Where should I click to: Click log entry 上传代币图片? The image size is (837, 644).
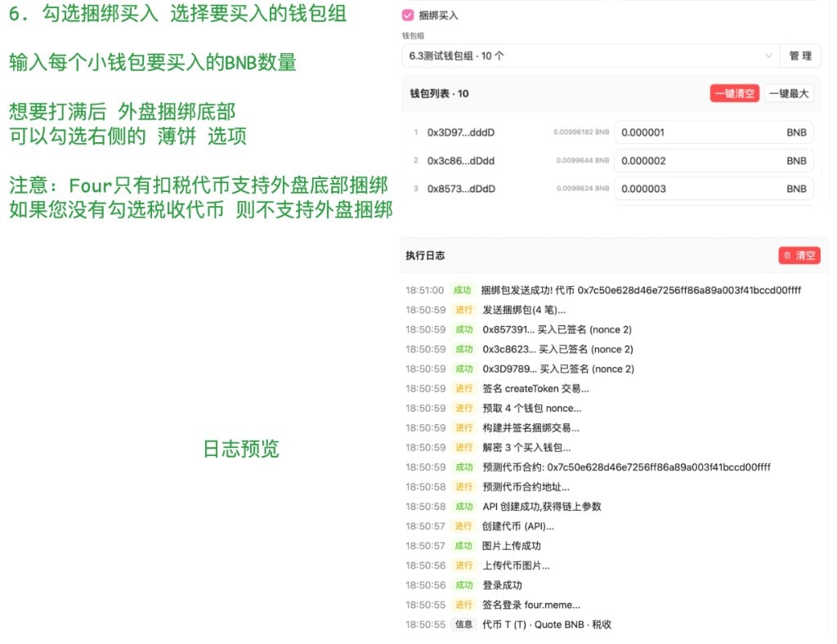tap(516, 566)
